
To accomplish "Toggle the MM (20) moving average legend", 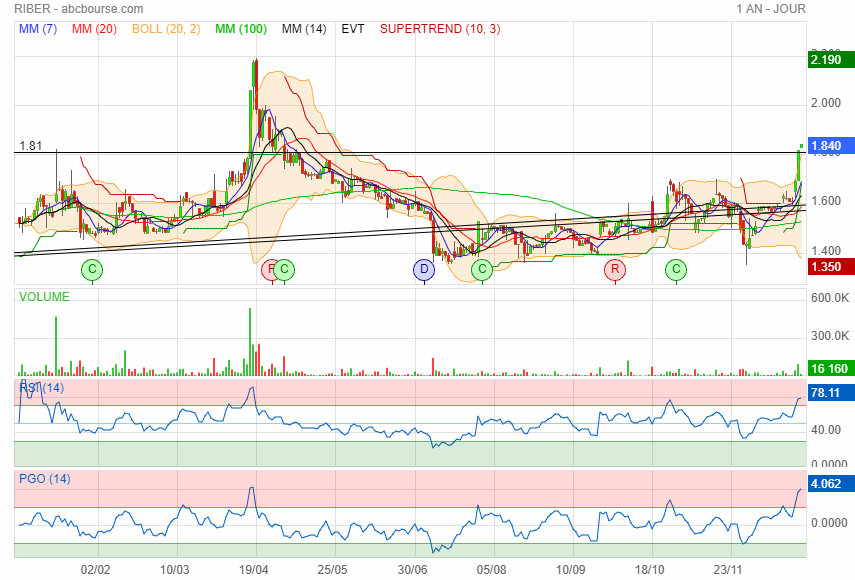I will coord(94,29).
